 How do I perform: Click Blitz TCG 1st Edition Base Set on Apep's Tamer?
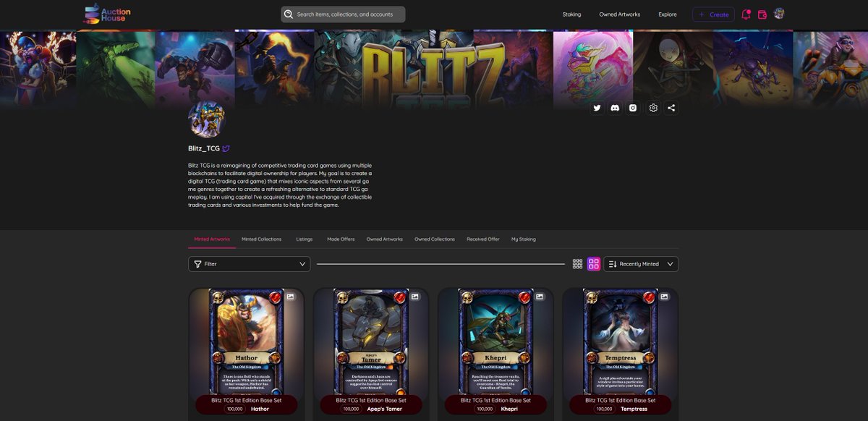371,400
